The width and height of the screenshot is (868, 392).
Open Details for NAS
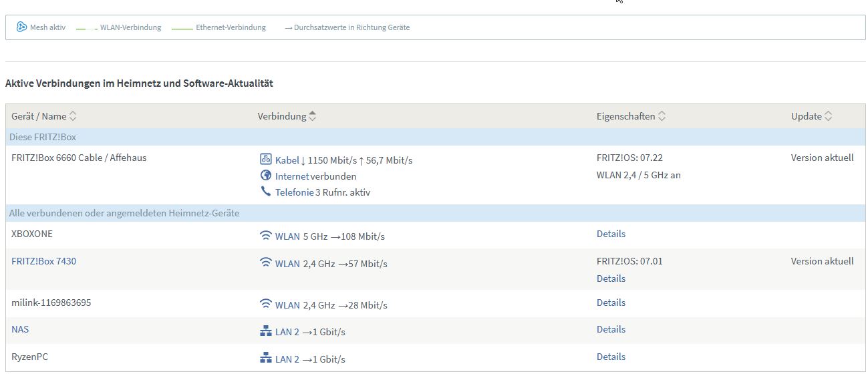[x=611, y=329]
